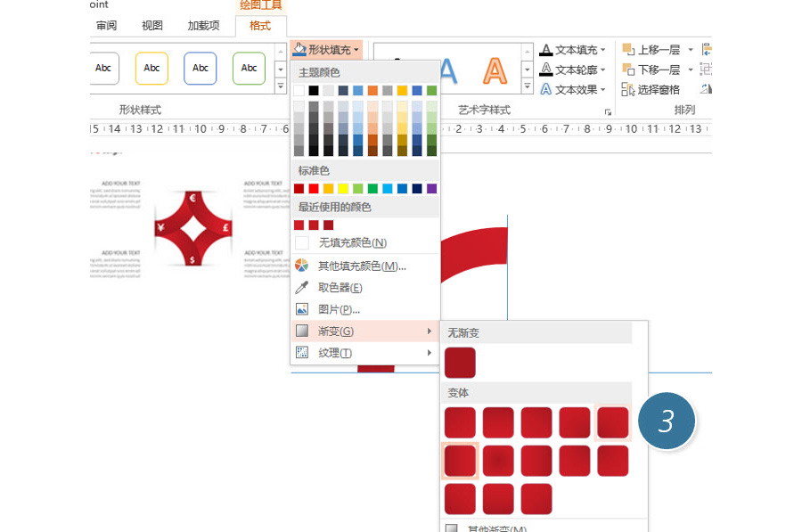Click the color wheel icon for 其他填充颜色
This screenshot has width=802, height=532.
(301, 266)
